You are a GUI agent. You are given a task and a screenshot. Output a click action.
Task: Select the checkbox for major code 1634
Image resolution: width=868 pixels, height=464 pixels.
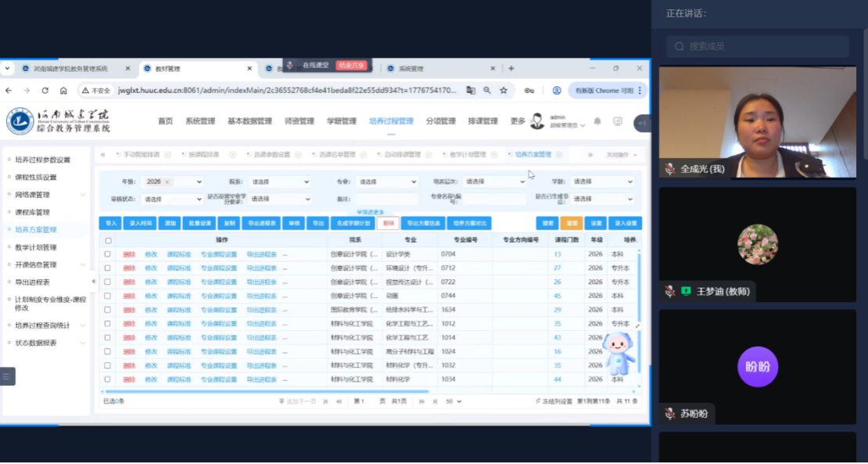pyautogui.click(x=108, y=310)
